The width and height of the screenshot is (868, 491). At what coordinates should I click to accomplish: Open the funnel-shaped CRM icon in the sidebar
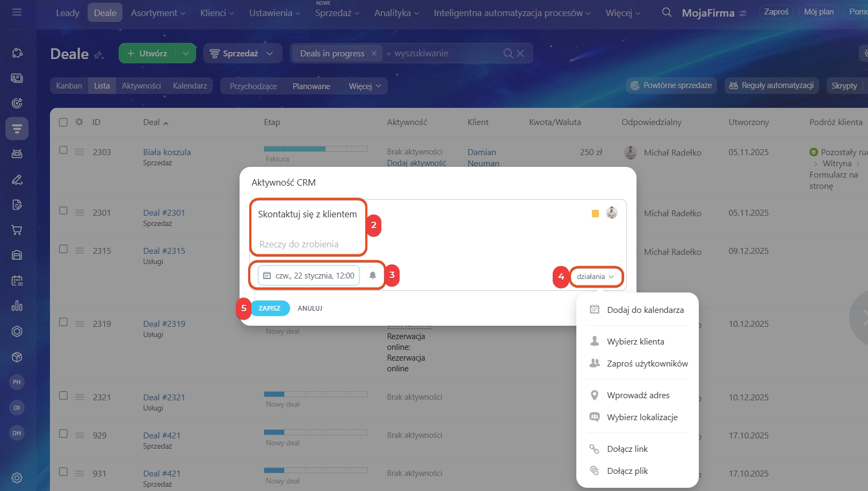17,129
